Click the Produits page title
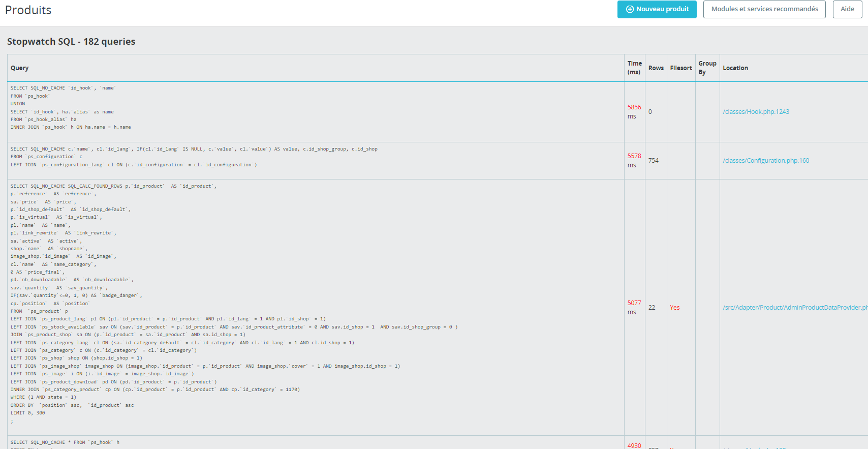Viewport: 868px width, 449px height. coord(28,10)
